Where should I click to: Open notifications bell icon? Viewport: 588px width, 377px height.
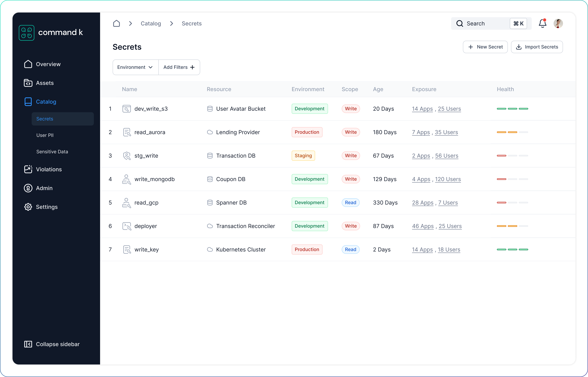pos(542,23)
